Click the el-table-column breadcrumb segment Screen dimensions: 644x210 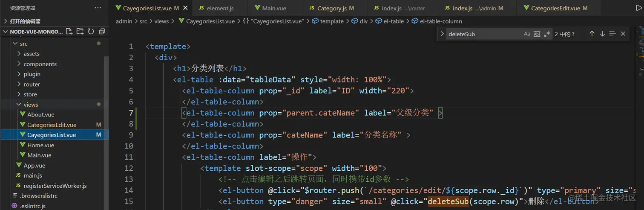(437, 21)
